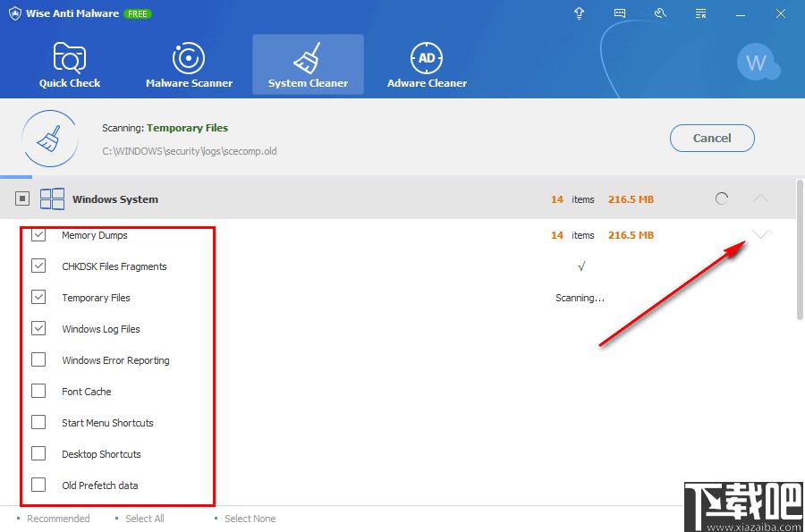805x532 pixels.
Task: Click the 'Scanning...' status in Temporary Files row
Action: pyautogui.click(x=580, y=298)
